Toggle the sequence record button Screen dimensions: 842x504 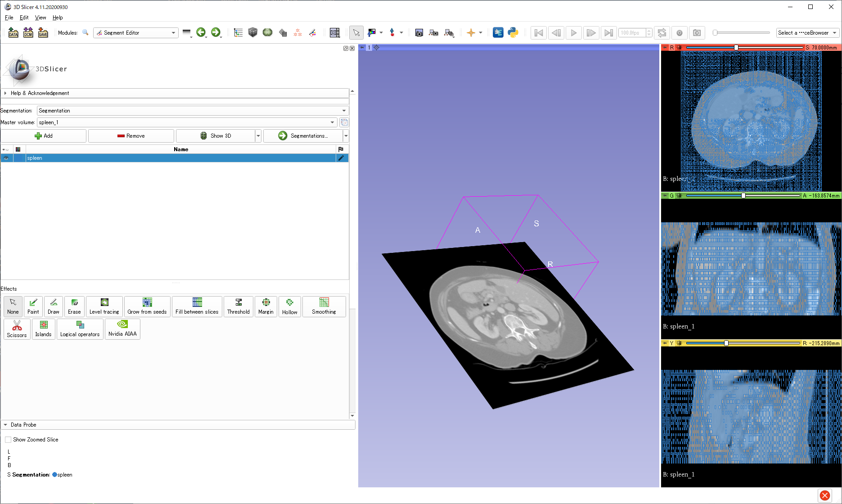680,33
